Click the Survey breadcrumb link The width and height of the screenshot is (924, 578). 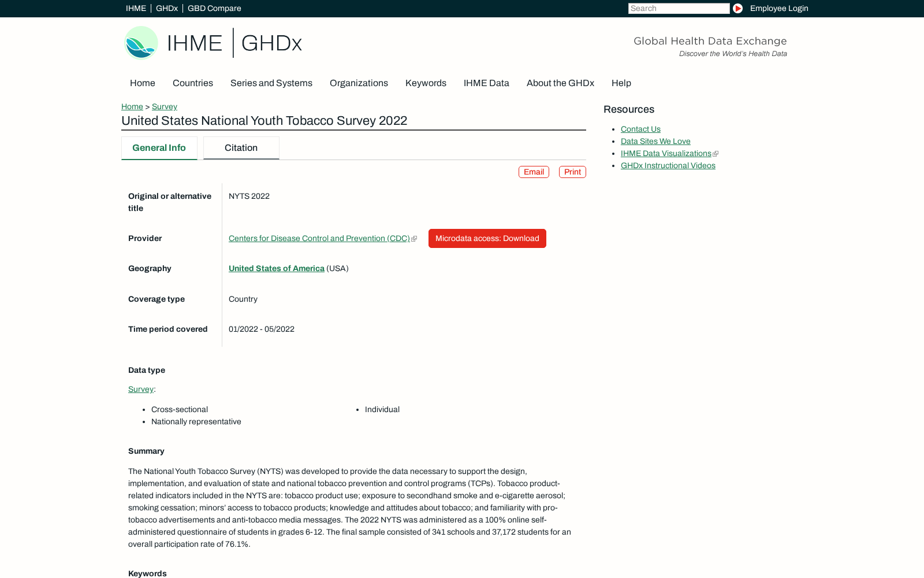click(x=165, y=106)
